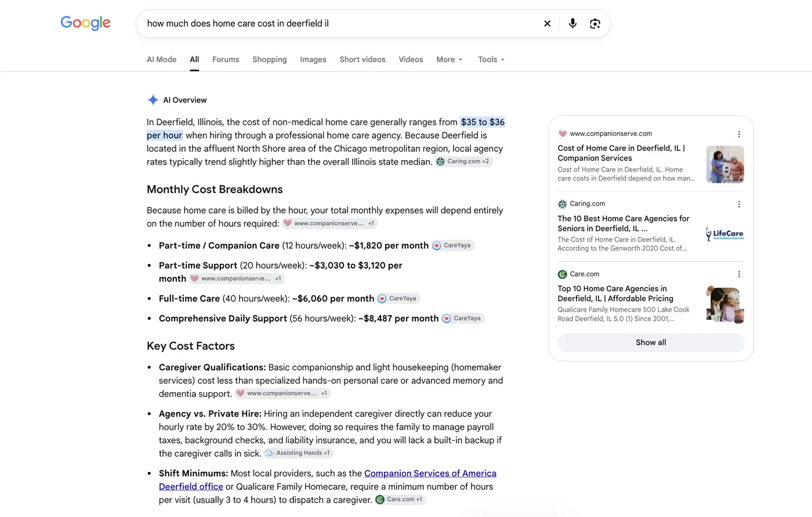The image size is (812, 517).
Task: Start voice search with microphone icon
Action: [572, 24]
